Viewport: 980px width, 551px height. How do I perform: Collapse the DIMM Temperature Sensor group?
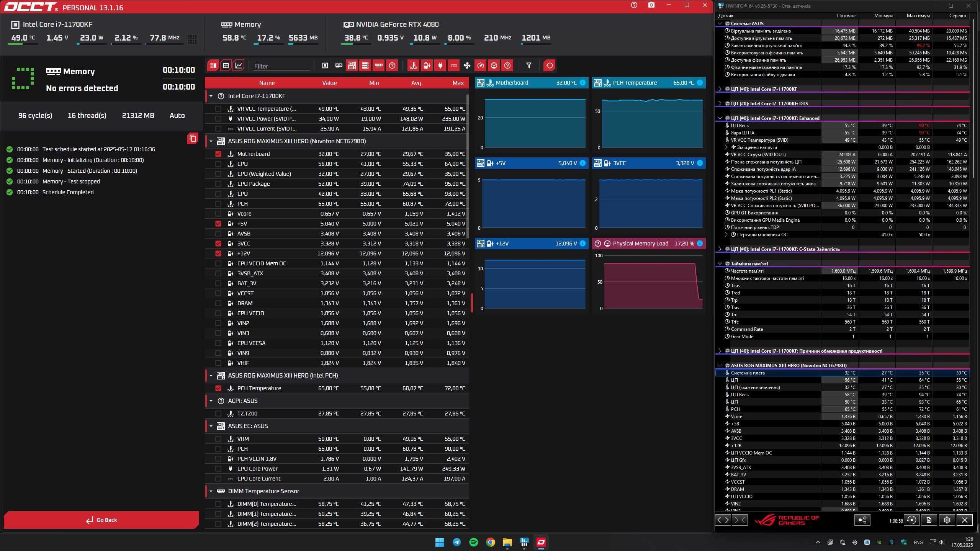click(211, 491)
